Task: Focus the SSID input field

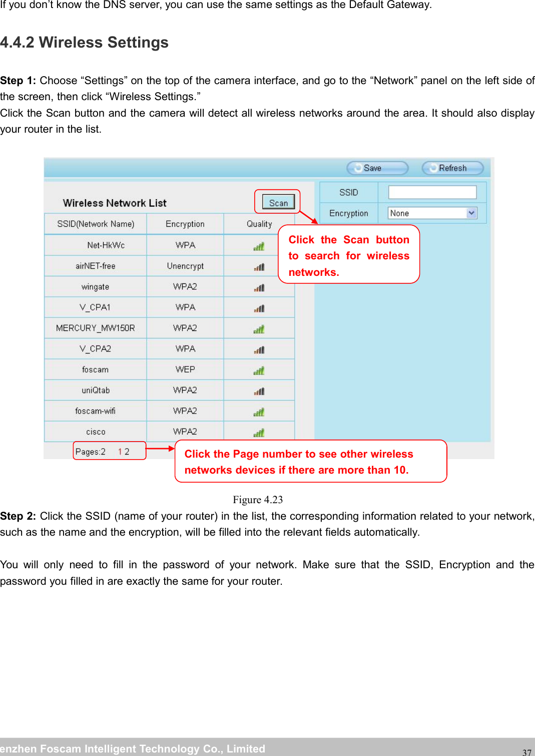Action: 432,192
